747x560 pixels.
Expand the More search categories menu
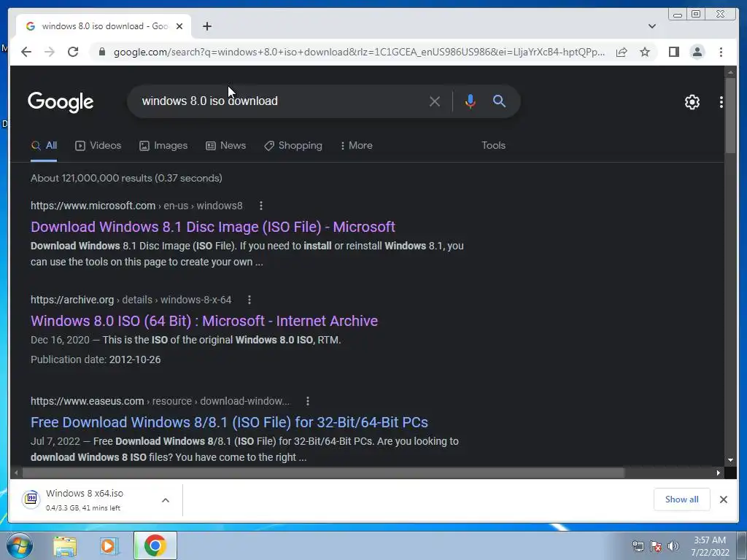(357, 146)
